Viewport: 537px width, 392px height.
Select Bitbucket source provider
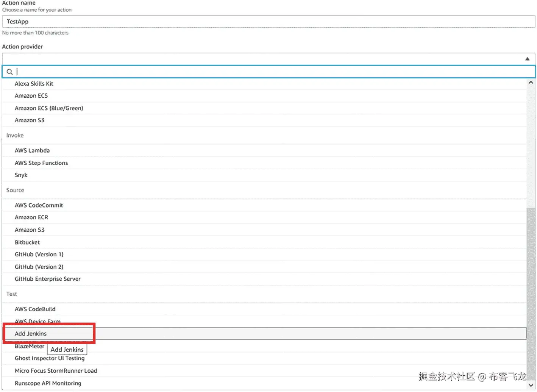[264, 242]
